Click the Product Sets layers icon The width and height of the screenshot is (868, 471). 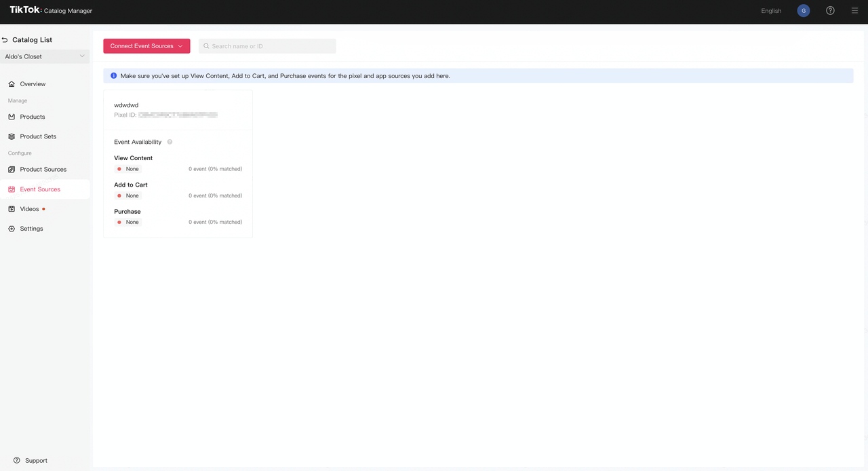pyautogui.click(x=12, y=136)
